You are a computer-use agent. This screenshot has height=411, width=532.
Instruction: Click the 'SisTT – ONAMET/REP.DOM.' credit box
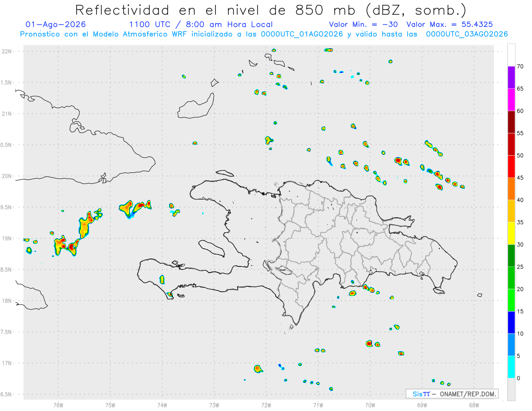[452, 394]
